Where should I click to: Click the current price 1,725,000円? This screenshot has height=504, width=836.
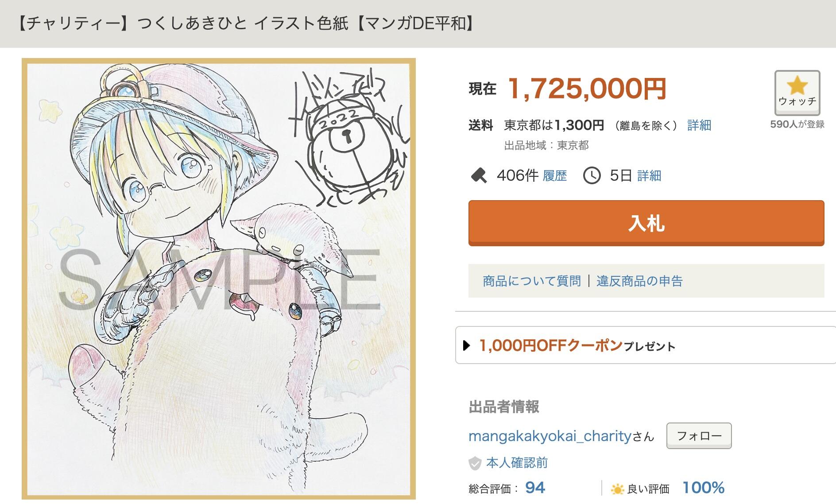[x=587, y=89]
